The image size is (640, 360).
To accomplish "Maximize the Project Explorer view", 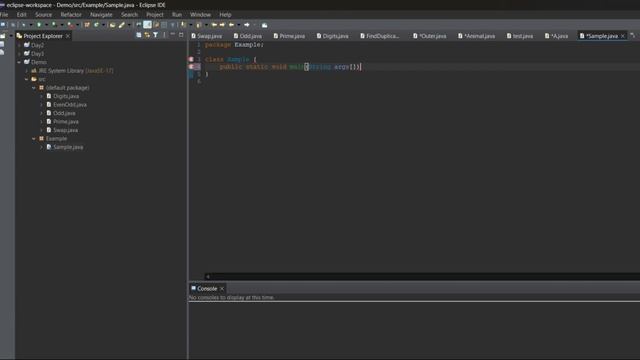I will (181, 35).
